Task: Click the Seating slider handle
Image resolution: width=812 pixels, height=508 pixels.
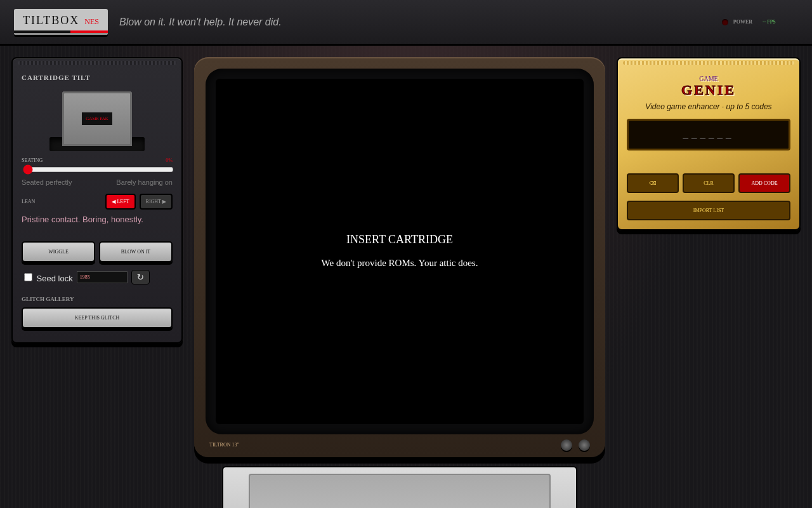Action: point(28,170)
